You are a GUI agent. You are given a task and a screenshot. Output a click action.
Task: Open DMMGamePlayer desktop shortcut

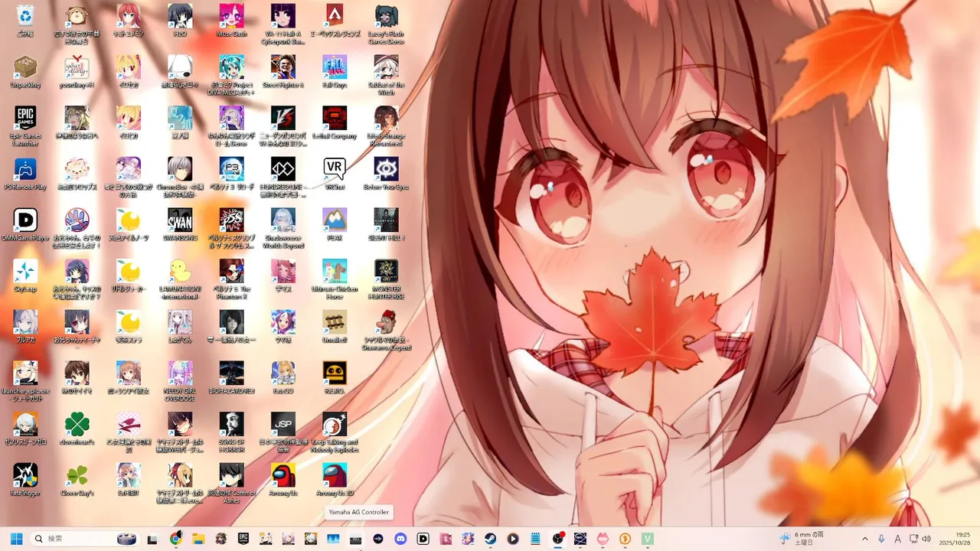(x=25, y=220)
